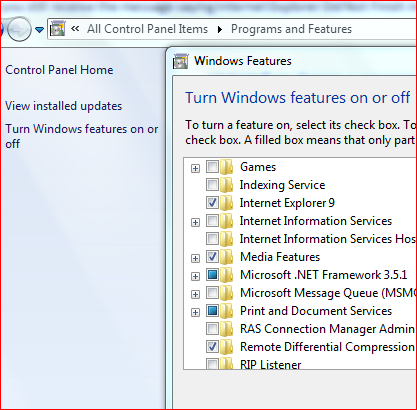
Task: Expand the Microsoft Message Queue node
Action: (195, 294)
